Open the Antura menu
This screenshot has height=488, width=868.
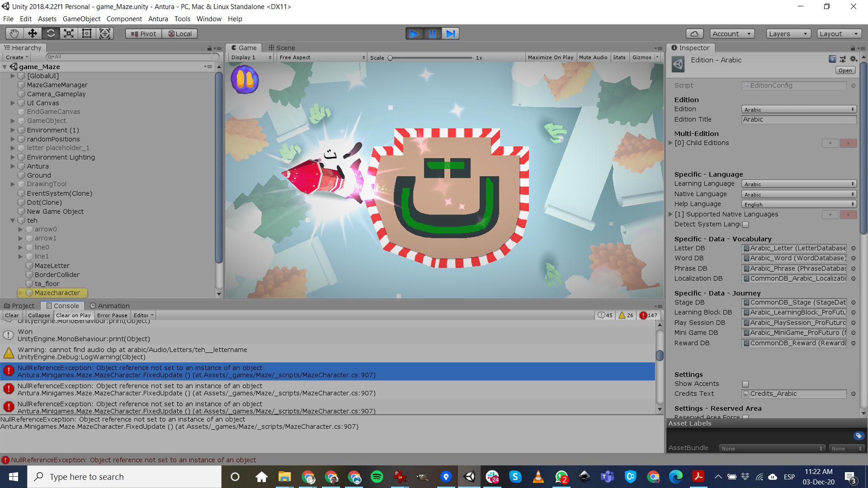[x=158, y=19]
